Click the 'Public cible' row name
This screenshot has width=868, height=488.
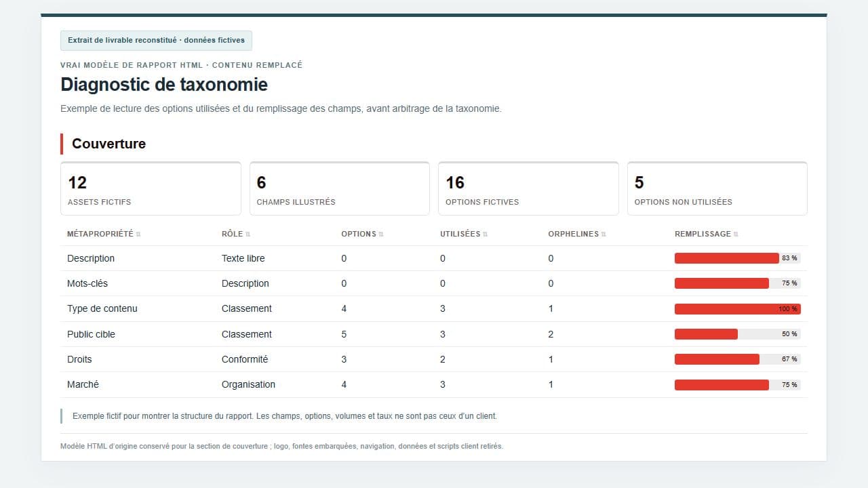pos(91,334)
